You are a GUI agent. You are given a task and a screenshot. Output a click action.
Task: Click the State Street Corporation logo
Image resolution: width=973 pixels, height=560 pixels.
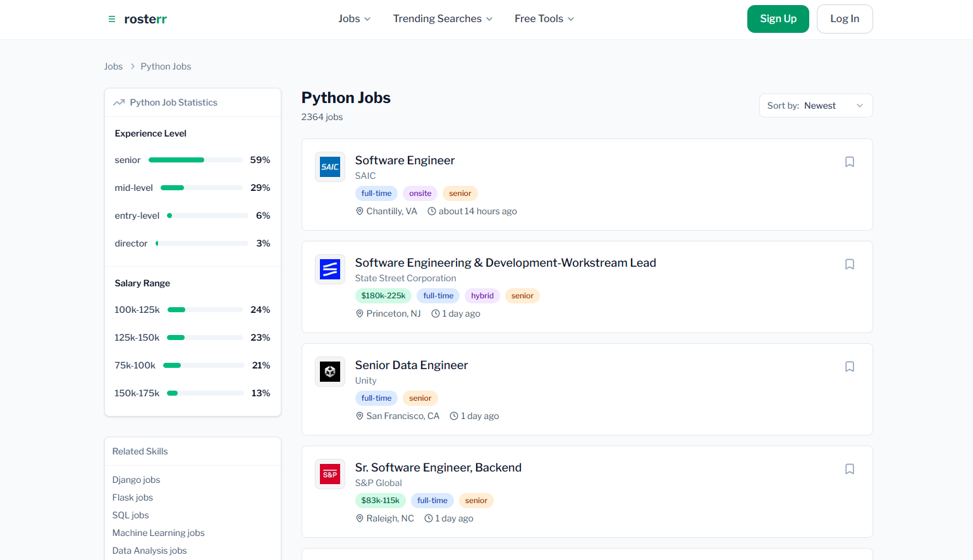tap(330, 269)
